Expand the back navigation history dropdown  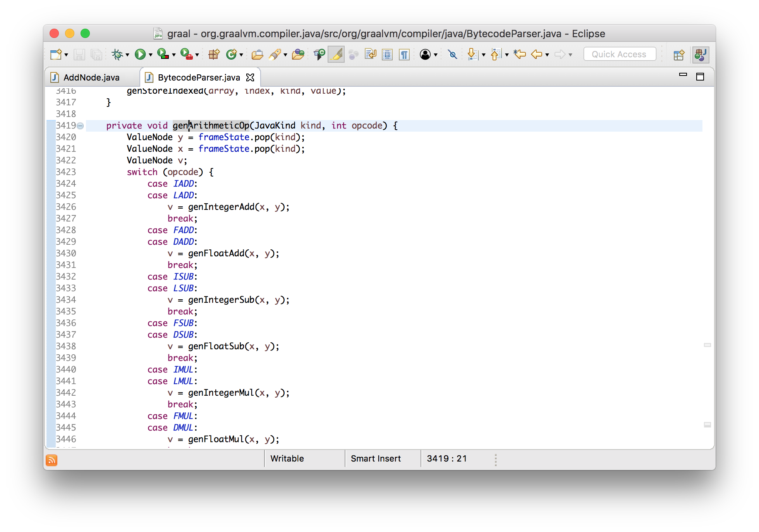[x=548, y=55]
